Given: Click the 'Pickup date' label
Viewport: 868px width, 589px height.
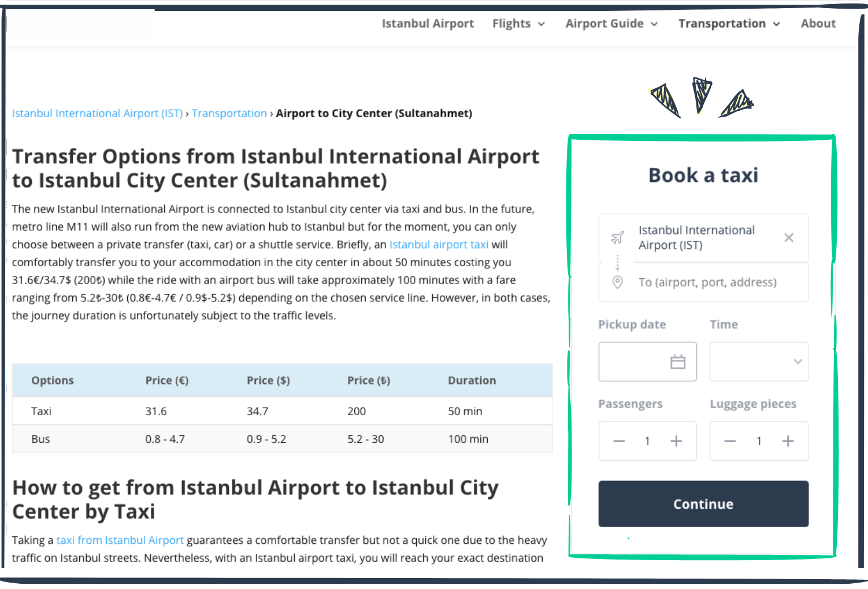Looking at the screenshot, I should coord(632,325).
